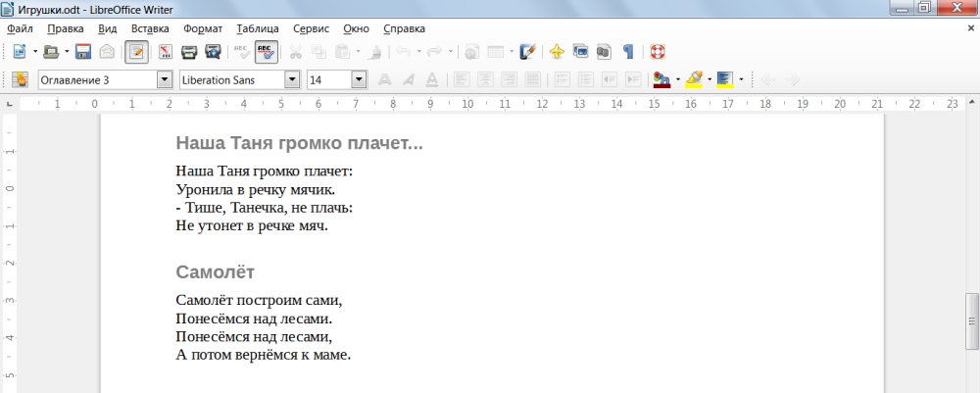Toggle Show Draw Functions icon
980x393 pixels.
point(528,52)
